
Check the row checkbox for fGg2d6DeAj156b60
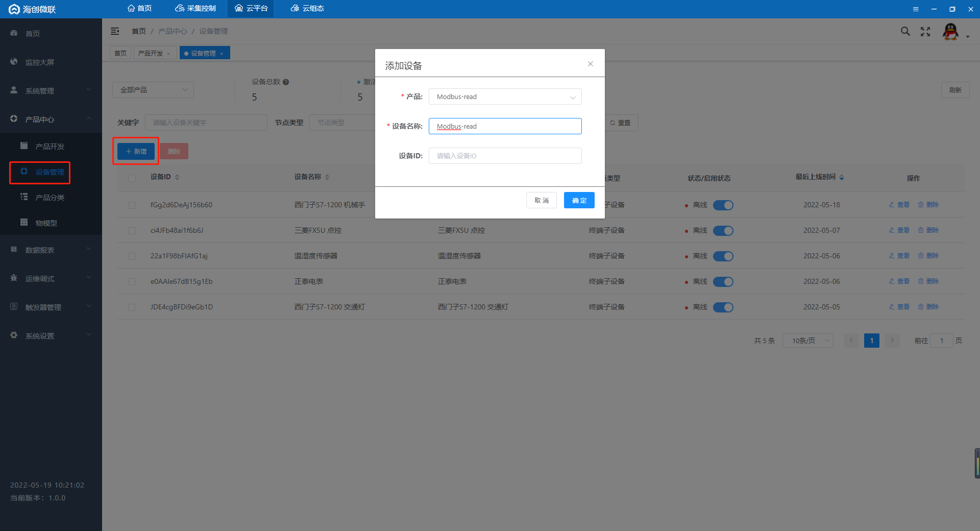pyautogui.click(x=132, y=205)
